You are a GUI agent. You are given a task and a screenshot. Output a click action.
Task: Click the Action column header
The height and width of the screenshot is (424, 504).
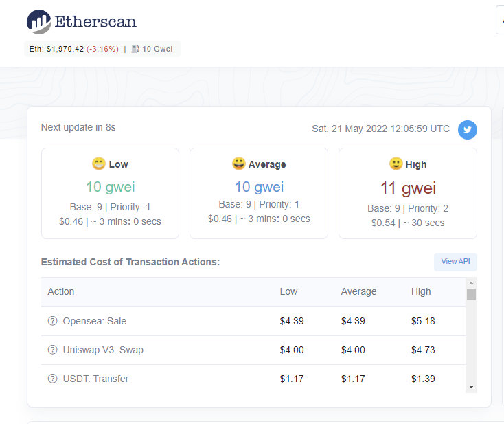(x=61, y=291)
